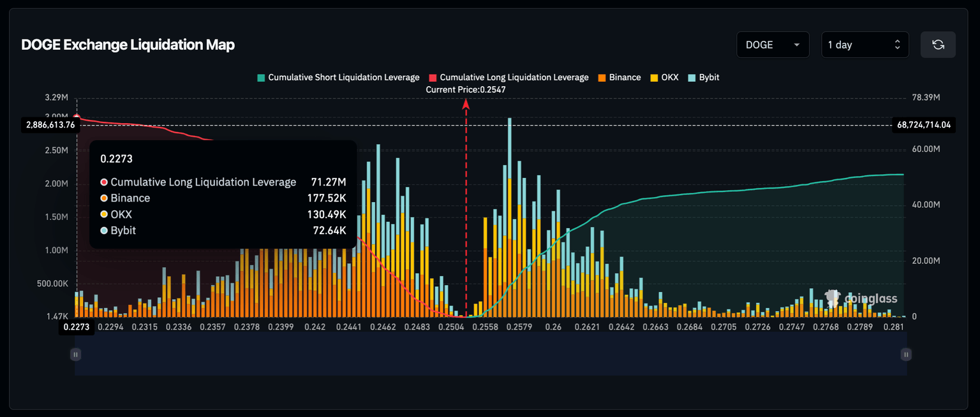The image size is (980, 417).
Task: Toggle the OKX legend entry
Action: (x=665, y=77)
